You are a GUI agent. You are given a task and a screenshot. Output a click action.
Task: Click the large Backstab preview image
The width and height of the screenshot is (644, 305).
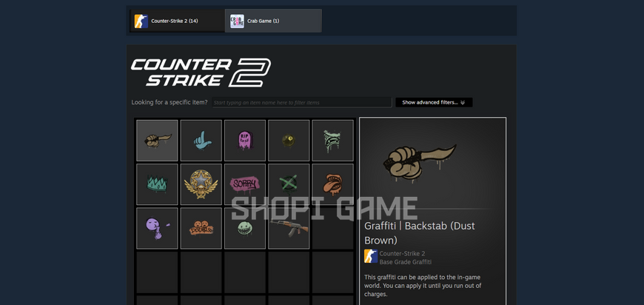pos(420,161)
